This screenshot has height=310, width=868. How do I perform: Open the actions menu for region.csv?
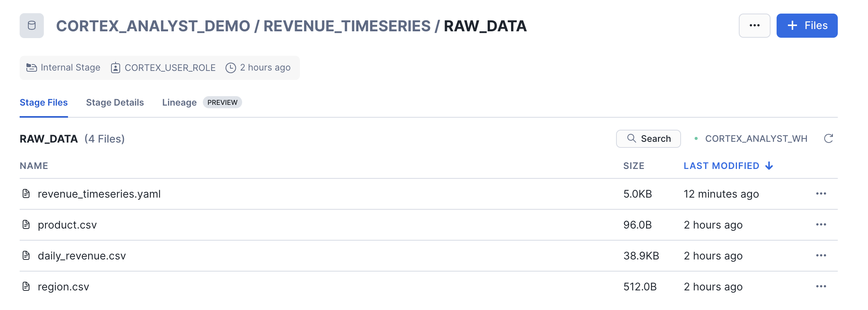coord(821,287)
